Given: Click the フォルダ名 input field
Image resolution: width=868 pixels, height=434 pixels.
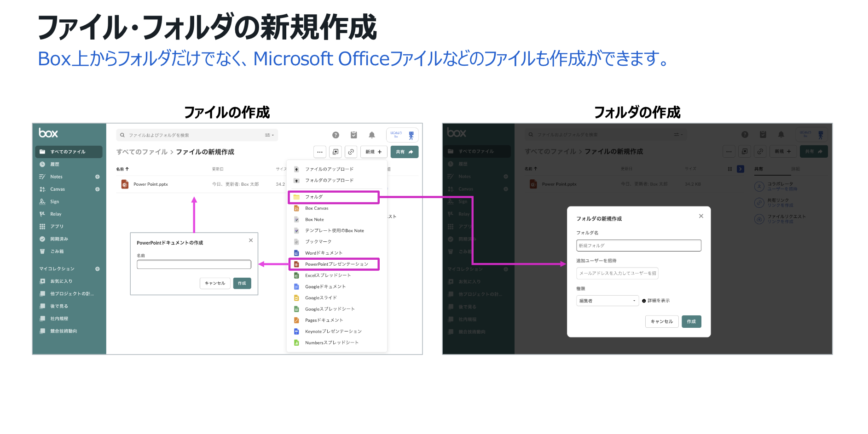Looking at the screenshot, I should [638, 246].
